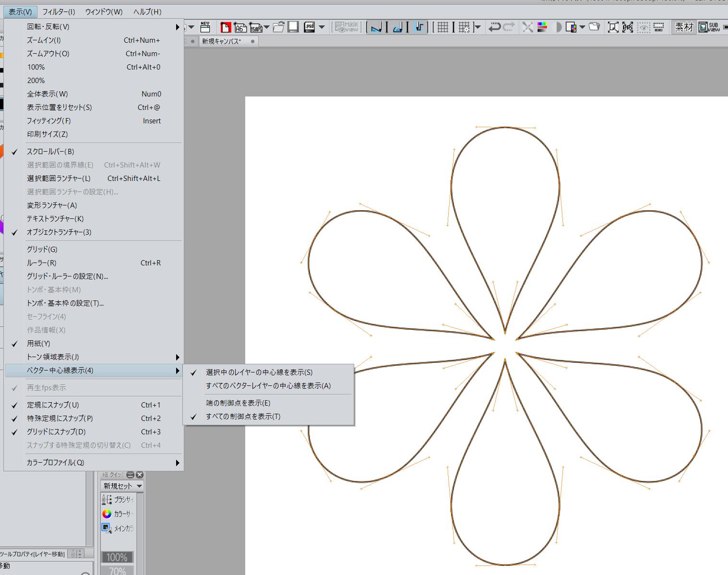Switch to the 新規キャンバス* canvas tab
Viewport: 728px width, 575px height.
coord(228,41)
